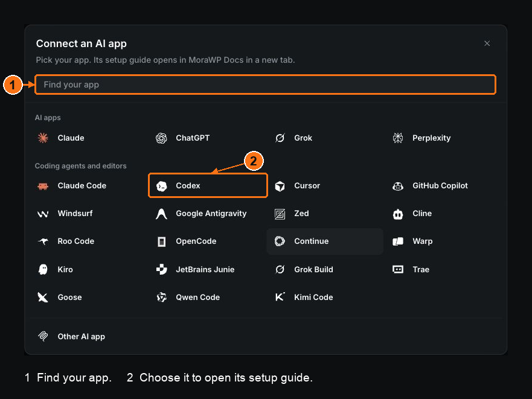
Task: Pick the Perplexity label
Action: [432, 138]
